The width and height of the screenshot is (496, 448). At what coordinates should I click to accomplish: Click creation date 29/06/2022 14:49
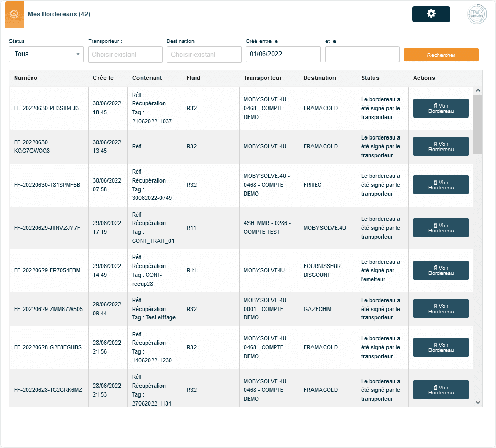107,271
